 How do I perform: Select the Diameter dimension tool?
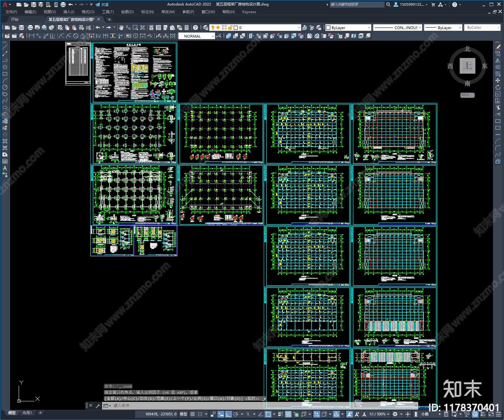pyautogui.click(x=76, y=36)
